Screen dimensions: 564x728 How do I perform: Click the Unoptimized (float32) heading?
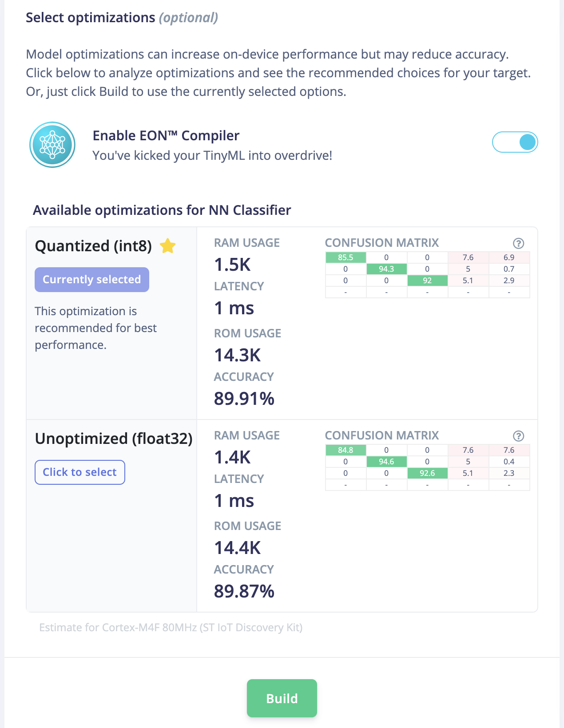(114, 439)
